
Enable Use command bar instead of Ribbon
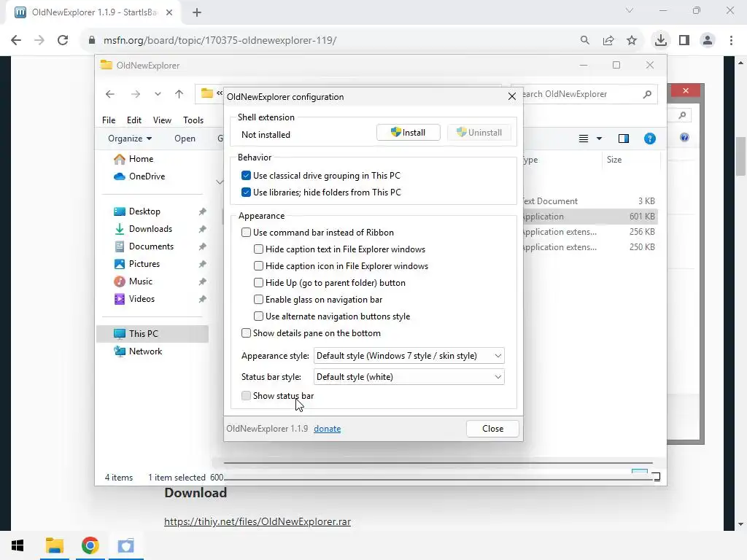coord(246,233)
